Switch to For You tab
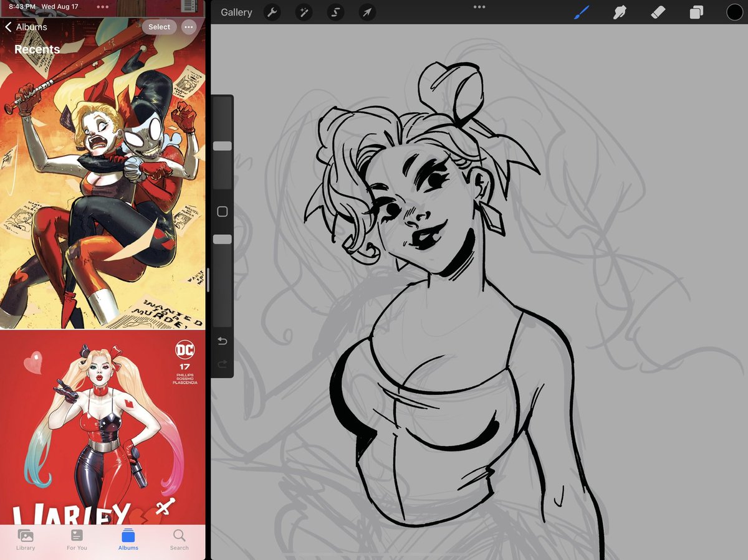Viewport: 748px width, 560px height. pos(77,539)
